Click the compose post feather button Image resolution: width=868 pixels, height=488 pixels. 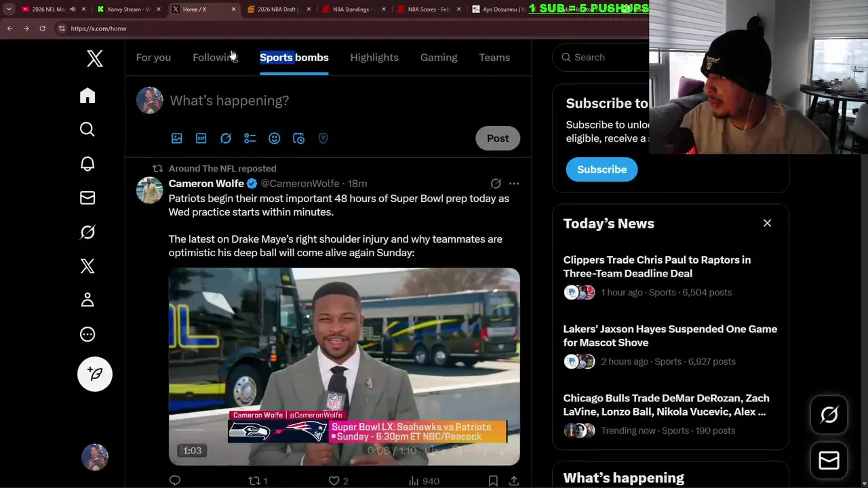pos(95,374)
